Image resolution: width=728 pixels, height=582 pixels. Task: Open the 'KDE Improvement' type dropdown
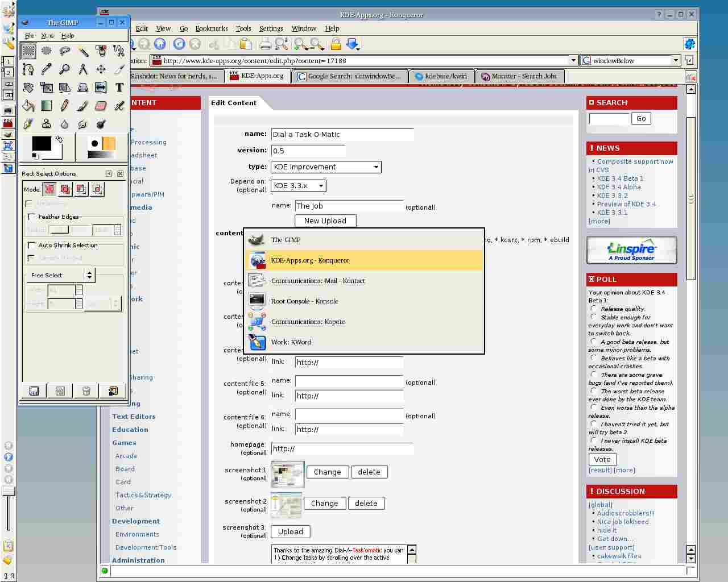coord(326,167)
